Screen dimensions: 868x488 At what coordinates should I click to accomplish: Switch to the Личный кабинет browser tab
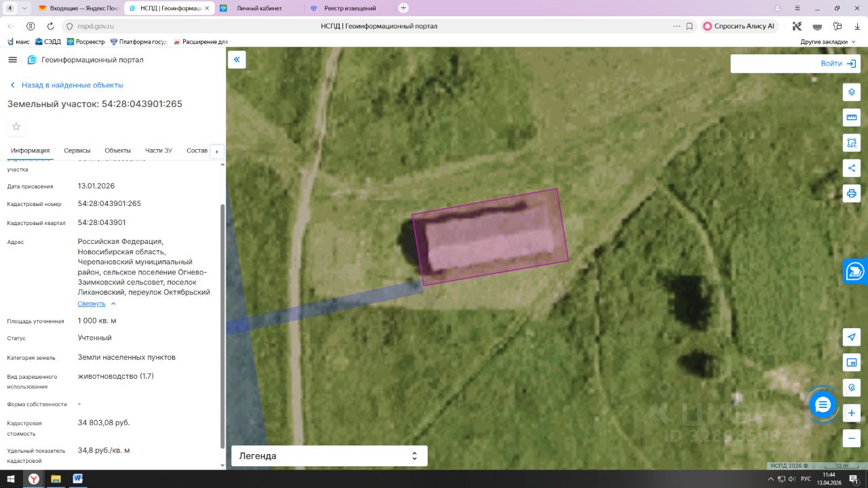pos(258,8)
